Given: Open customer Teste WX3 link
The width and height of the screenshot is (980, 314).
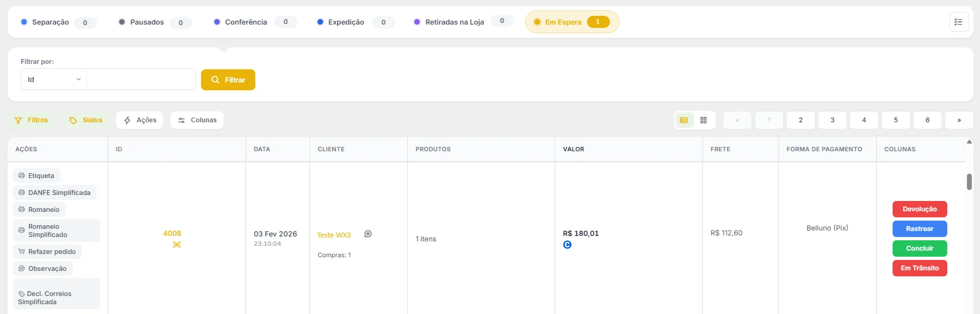Looking at the screenshot, I should click(334, 235).
